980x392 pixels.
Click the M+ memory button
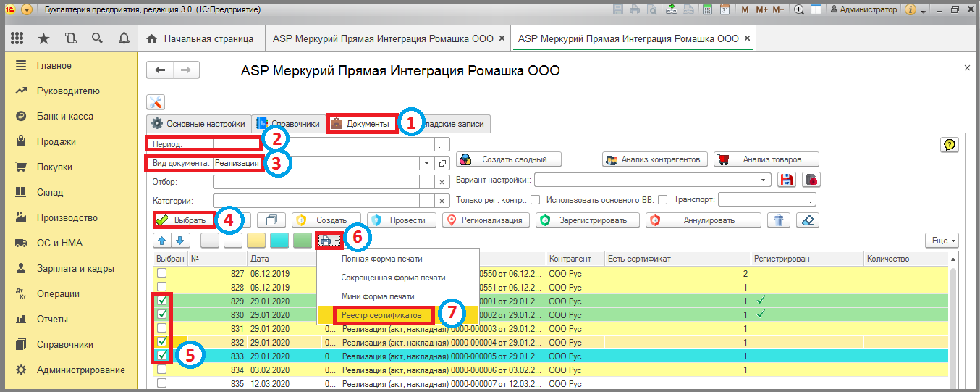point(761,10)
